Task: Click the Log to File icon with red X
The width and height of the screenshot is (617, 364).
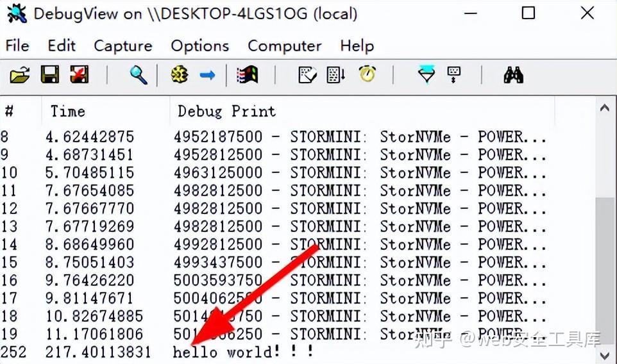Action: click(79, 74)
